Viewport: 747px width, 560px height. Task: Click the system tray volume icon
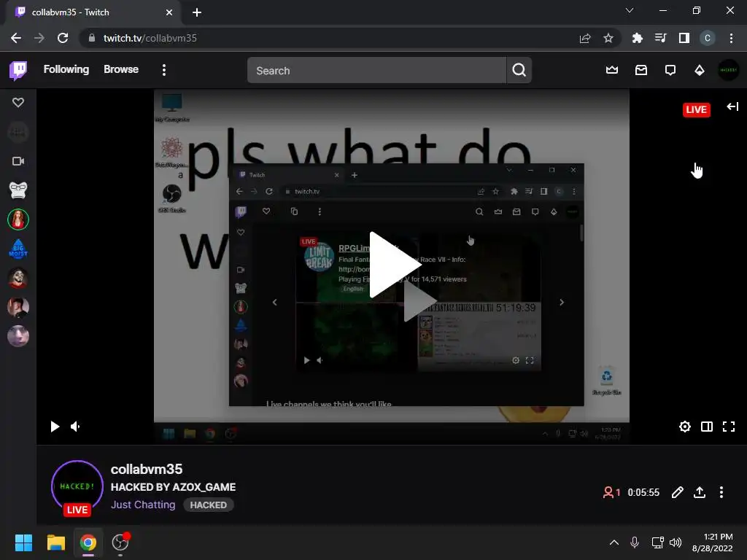(675, 542)
